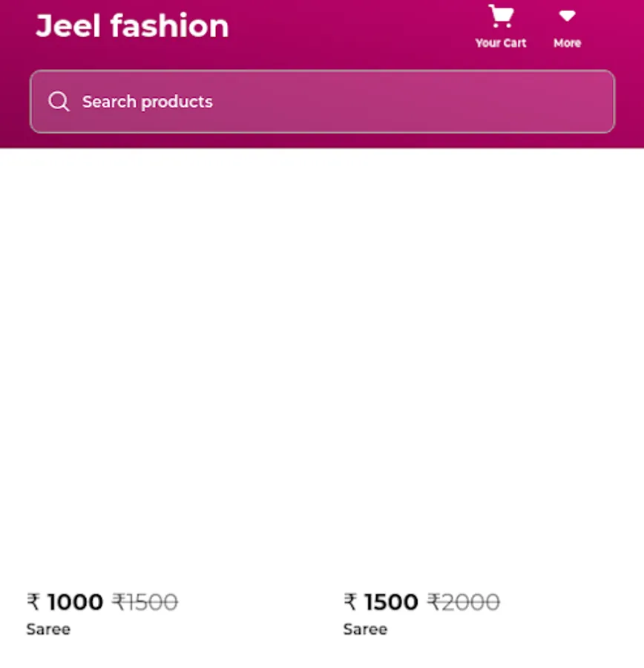Image resolution: width=644 pixels, height=668 pixels.
Task: Click the magnifier icon in search bar
Action: click(59, 102)
